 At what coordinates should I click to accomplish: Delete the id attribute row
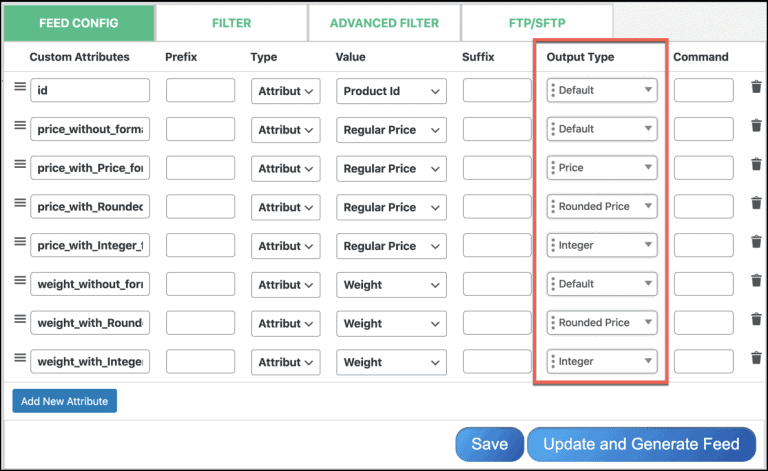click(756, 88)
